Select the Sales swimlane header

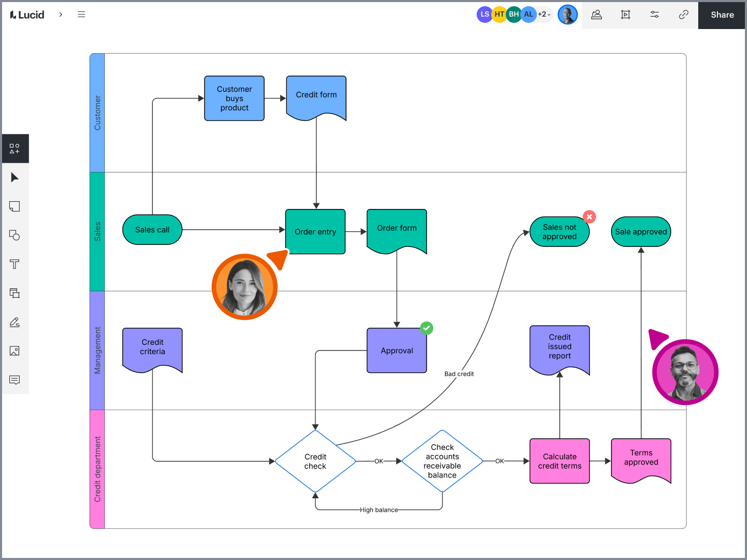(x=98, y=232)
